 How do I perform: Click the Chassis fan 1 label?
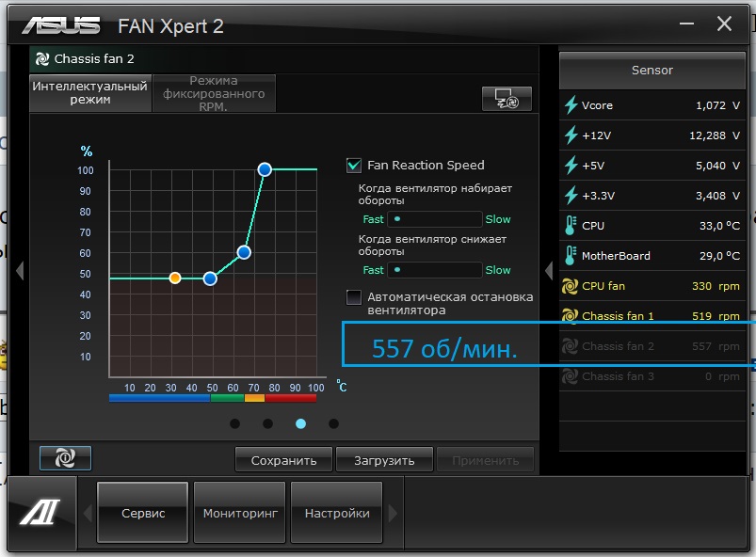point(618,316)
